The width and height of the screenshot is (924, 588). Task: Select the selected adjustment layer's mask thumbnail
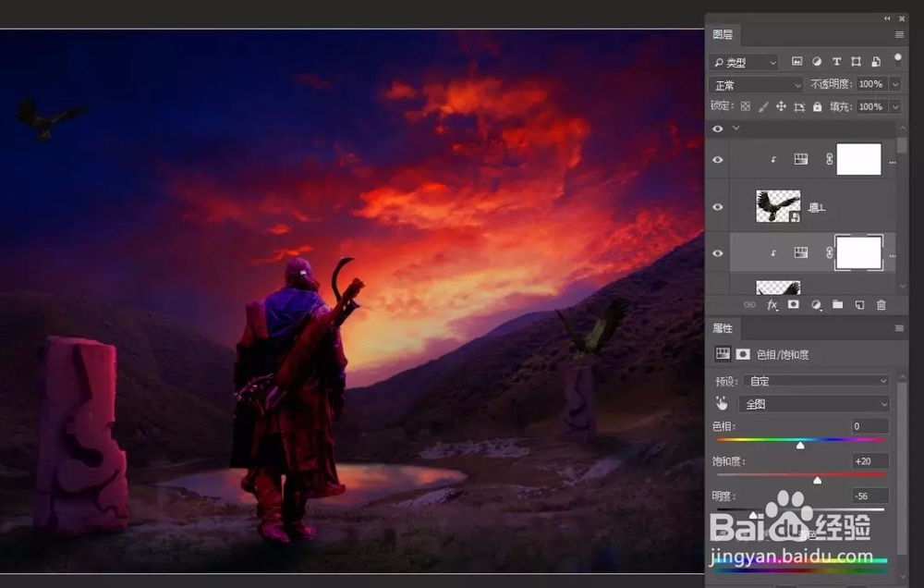pyautogui.click(x=858, y=252)
